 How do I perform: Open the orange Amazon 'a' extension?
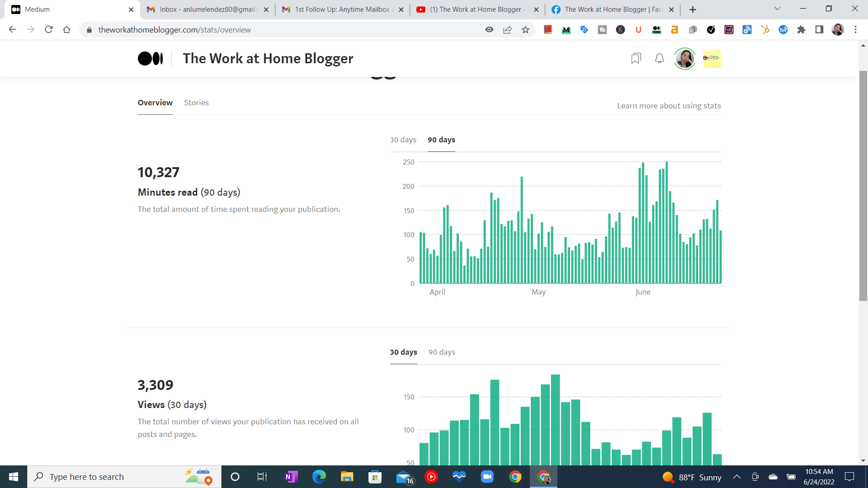tap(675, 29)
